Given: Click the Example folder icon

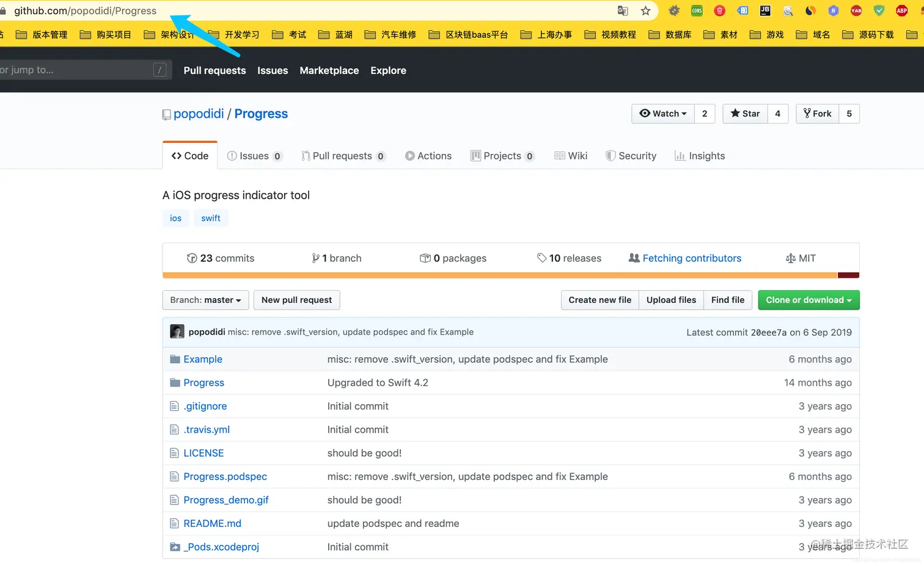Looking at the screenshot, I should [175, 359].
